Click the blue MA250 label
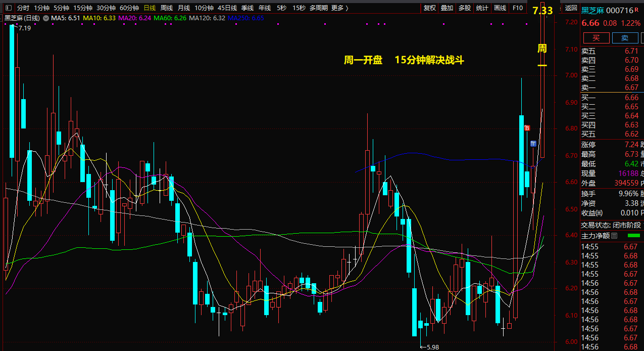644x351 pixels. click(246, 18)
